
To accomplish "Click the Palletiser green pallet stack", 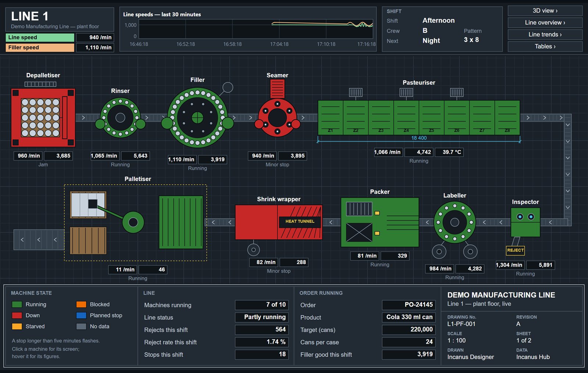I will (x=181, y=222).
